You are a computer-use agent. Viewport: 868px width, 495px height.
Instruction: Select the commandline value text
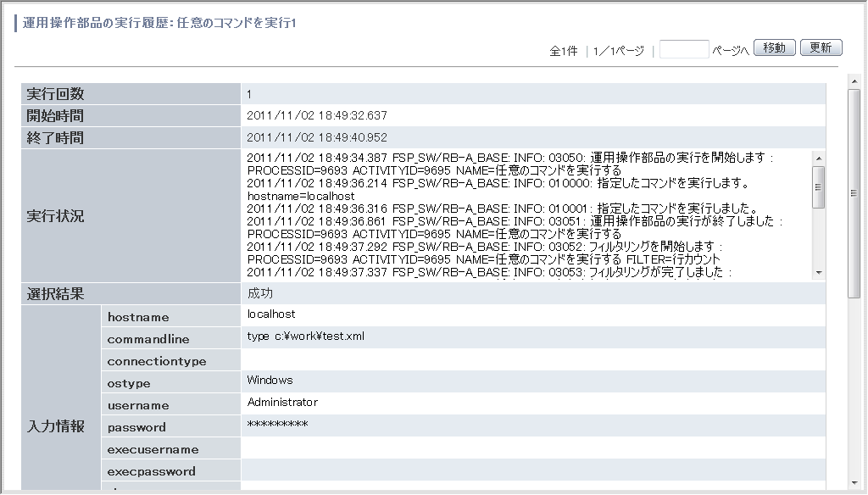coord(305,336)
